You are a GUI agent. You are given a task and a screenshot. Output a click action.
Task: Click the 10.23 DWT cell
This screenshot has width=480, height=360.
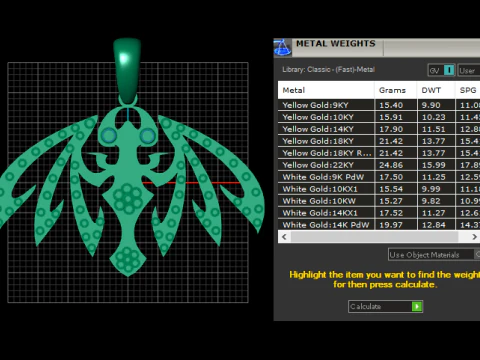click(x=436, y=117)
